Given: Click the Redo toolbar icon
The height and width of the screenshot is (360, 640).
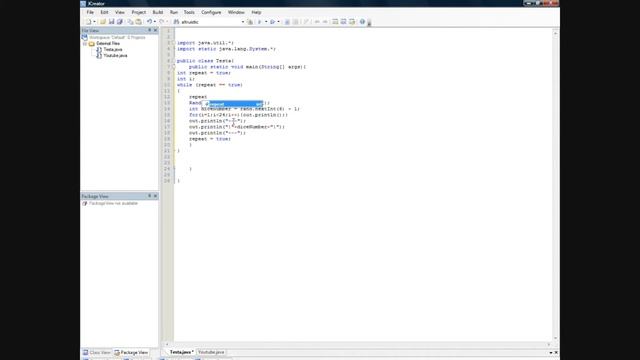Looking at the screenshot, I should pyautogui.click(x=162, y=22).
